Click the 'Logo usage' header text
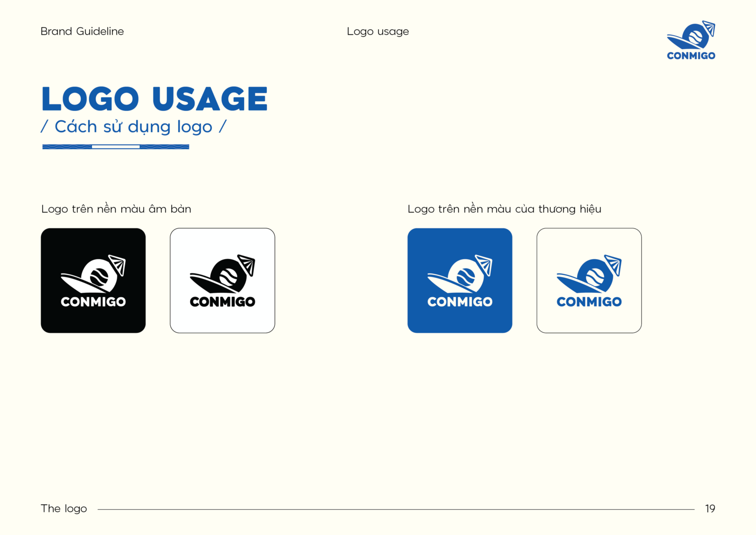756x535 pixels. point(378,32)
